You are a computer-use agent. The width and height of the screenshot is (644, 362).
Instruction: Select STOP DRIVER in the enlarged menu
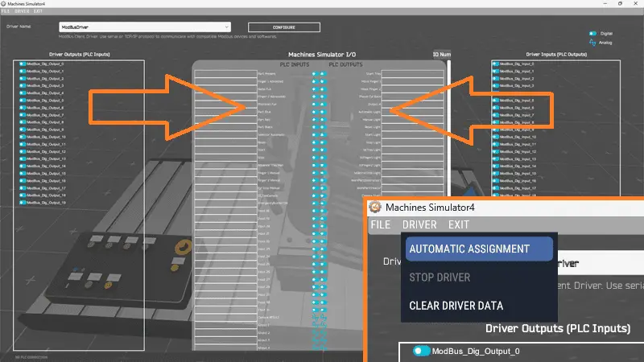click(440, 278)
